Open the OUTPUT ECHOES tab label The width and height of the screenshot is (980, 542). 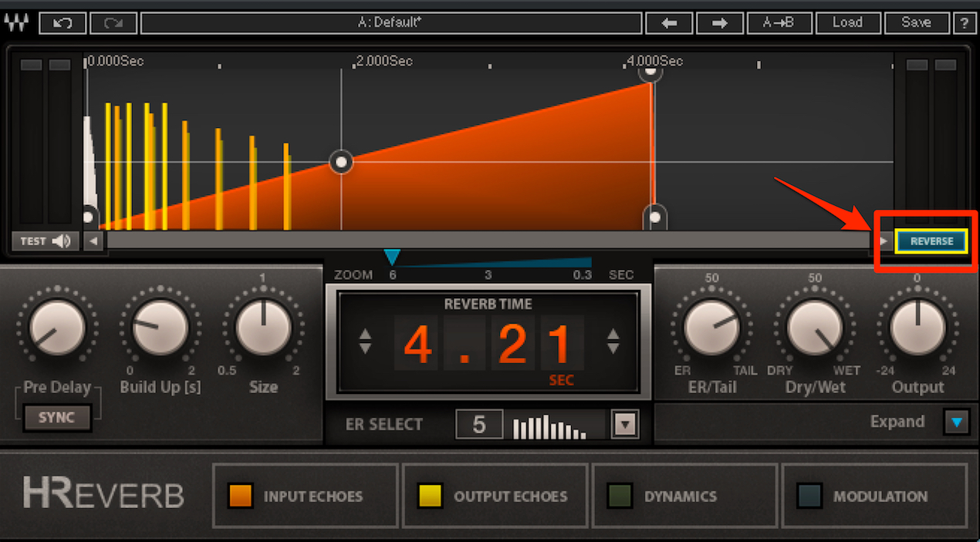[511, 497]
